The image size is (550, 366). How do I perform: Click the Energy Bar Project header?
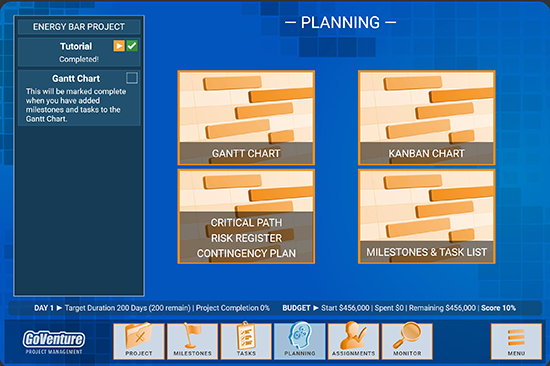[79, 27]
